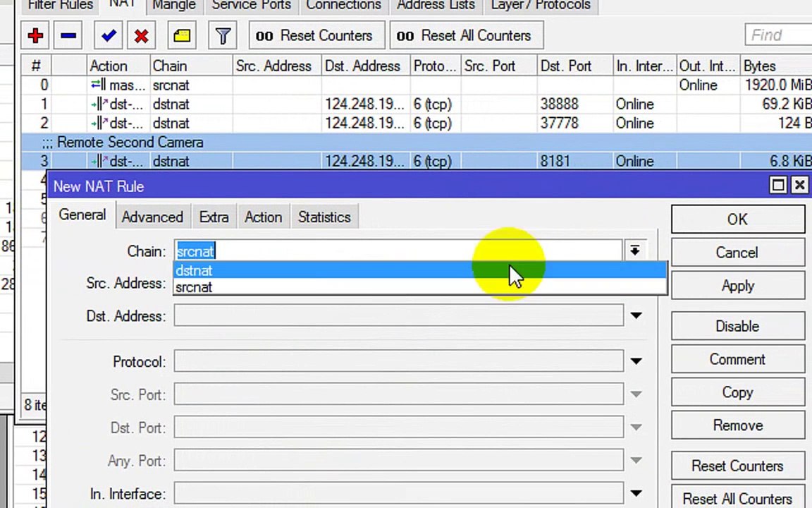The height and width of the screenshot is (508, 812).
Task: Sort by the Dst. Port column header
Action: click(x=575, y=66)
